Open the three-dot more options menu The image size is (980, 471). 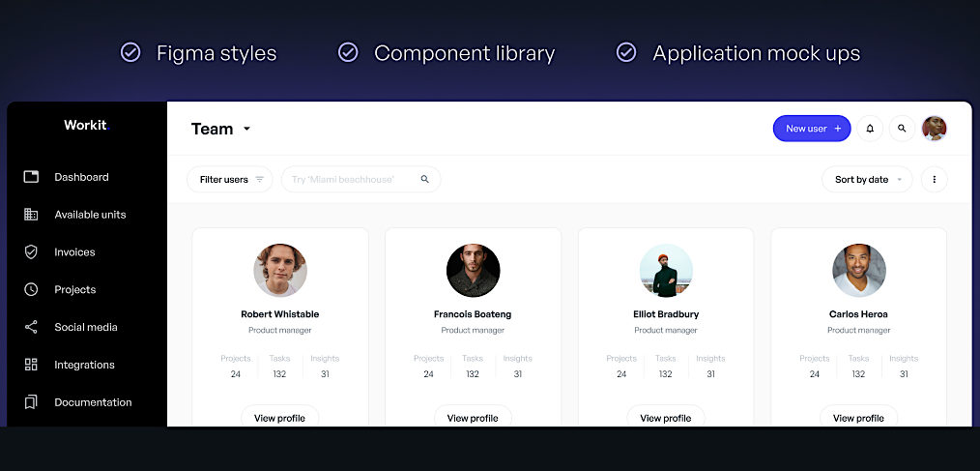click(x=935, y=180)
